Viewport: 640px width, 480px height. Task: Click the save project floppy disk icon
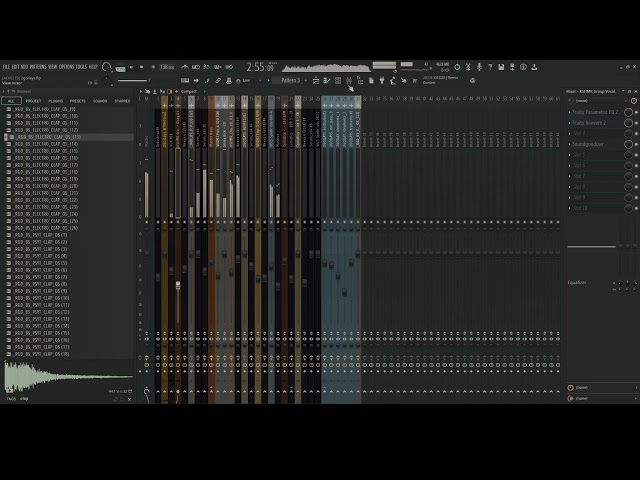pyautogui.click(x=501, y=67)
